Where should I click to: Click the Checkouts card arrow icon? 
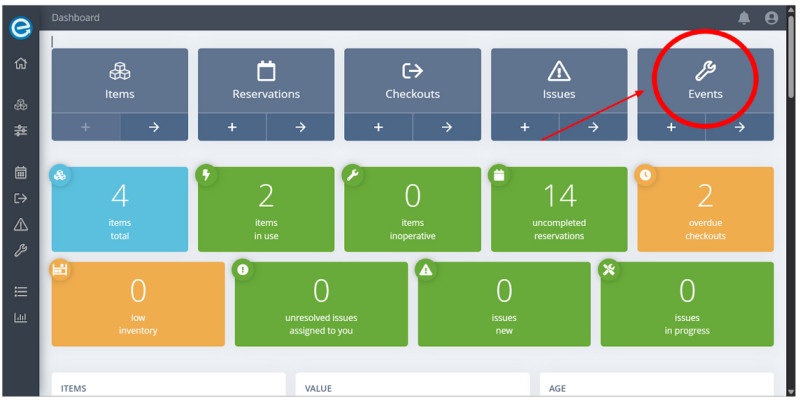412,71
